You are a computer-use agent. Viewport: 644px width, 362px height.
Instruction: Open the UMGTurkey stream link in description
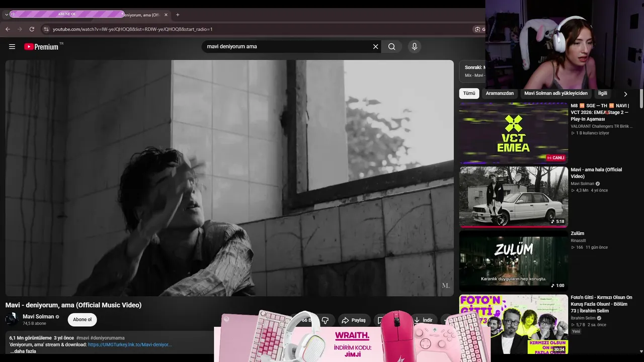[130, 344]
